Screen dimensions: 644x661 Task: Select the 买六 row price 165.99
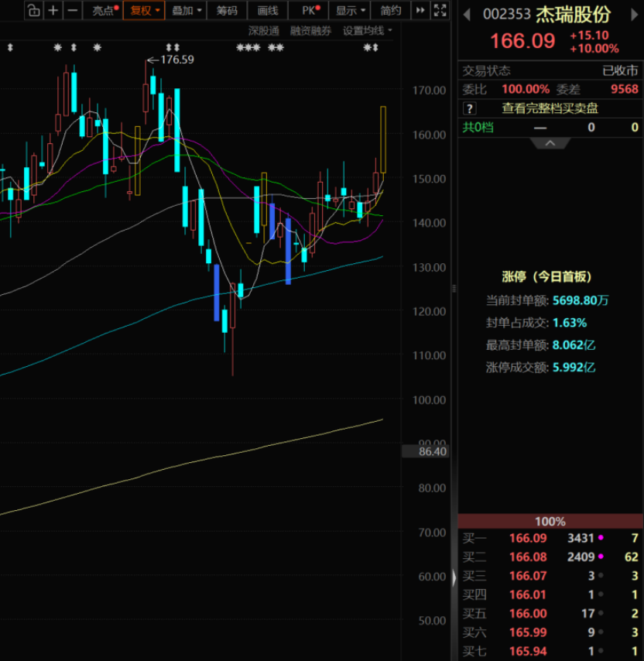528,632
